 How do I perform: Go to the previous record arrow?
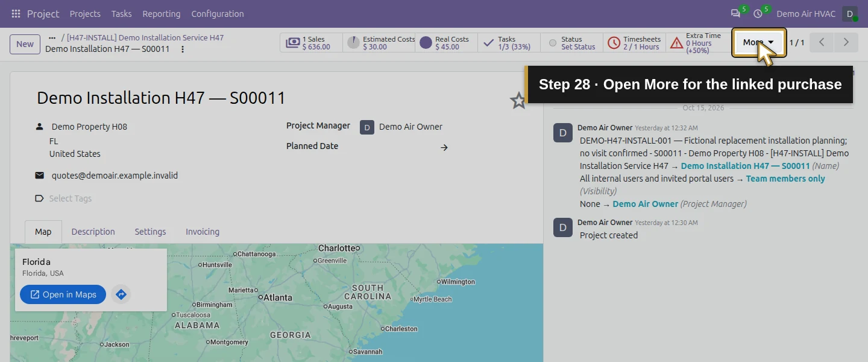(x=822, y=42)
